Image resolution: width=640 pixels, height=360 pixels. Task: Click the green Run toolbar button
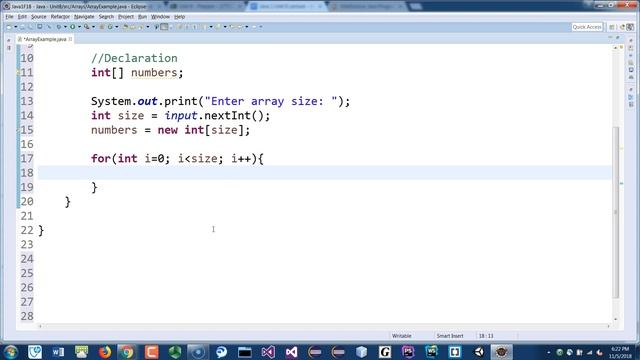(x=72, y=27)
